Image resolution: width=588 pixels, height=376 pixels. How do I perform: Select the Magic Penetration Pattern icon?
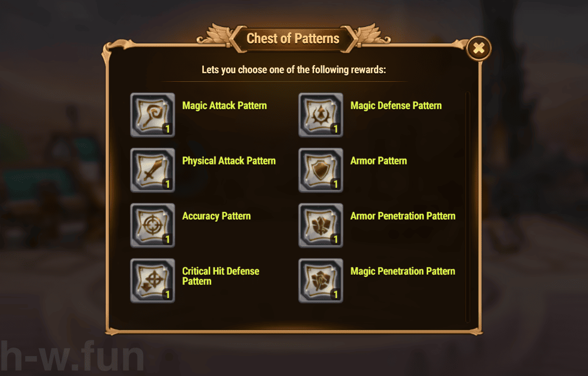coord(320,281)
